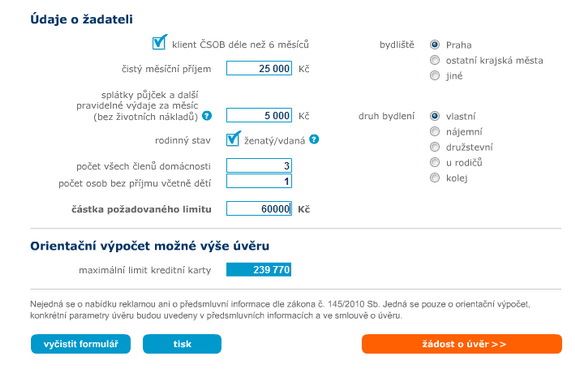Viewport: 575px width, 374px height.
Task: Open help icon next to splátky půjček
Action: pyautogui.click(x=207, y=116)
